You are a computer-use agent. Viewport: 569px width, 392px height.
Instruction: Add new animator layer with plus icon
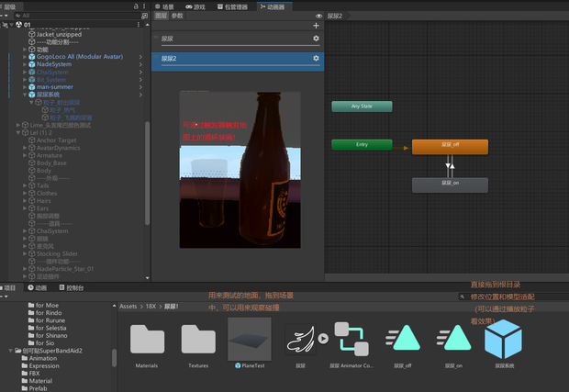click(x=316, y=26)
